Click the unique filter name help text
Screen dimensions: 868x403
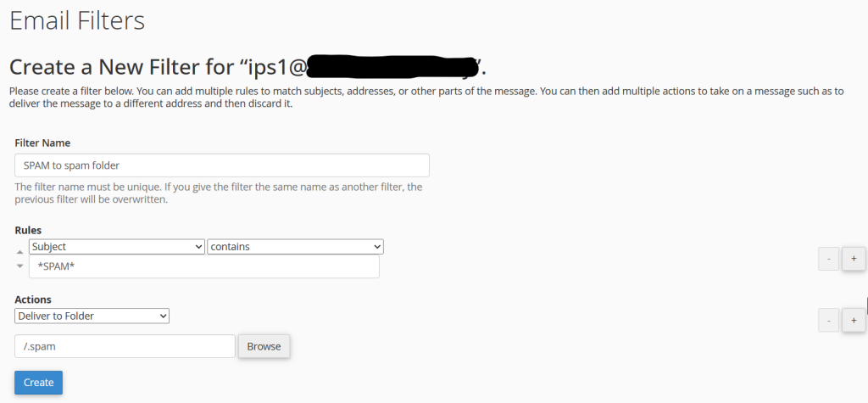218,193
